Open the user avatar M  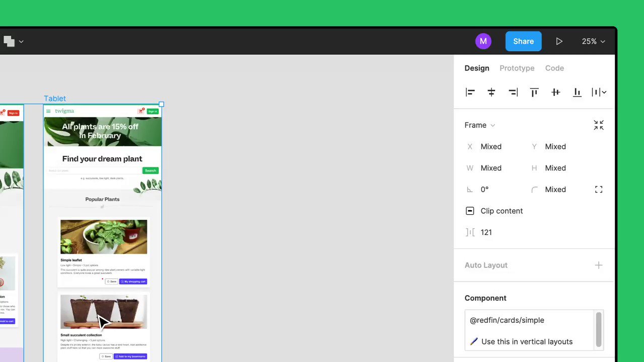(483, 41)
